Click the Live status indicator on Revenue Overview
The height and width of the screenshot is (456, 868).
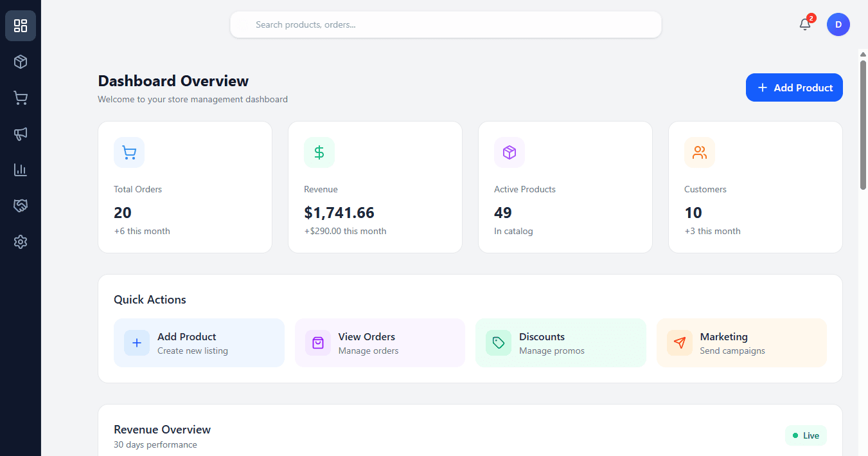806,435
